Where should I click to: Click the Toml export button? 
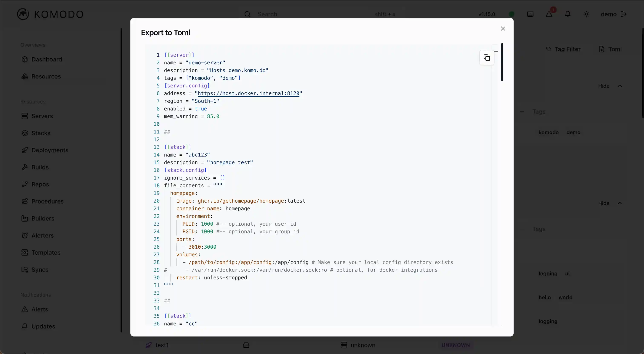click(x=610, y=49)
